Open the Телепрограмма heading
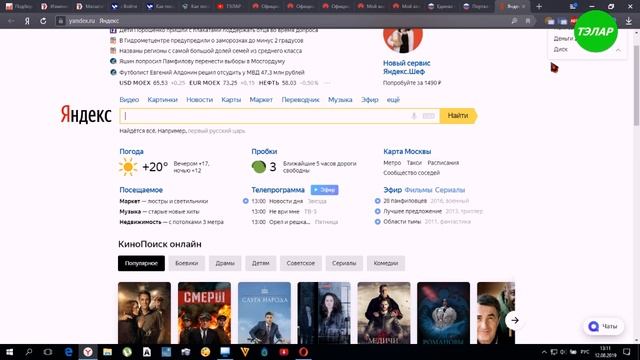The width and height of the screenshot is (640, 360). pos(278,190)
